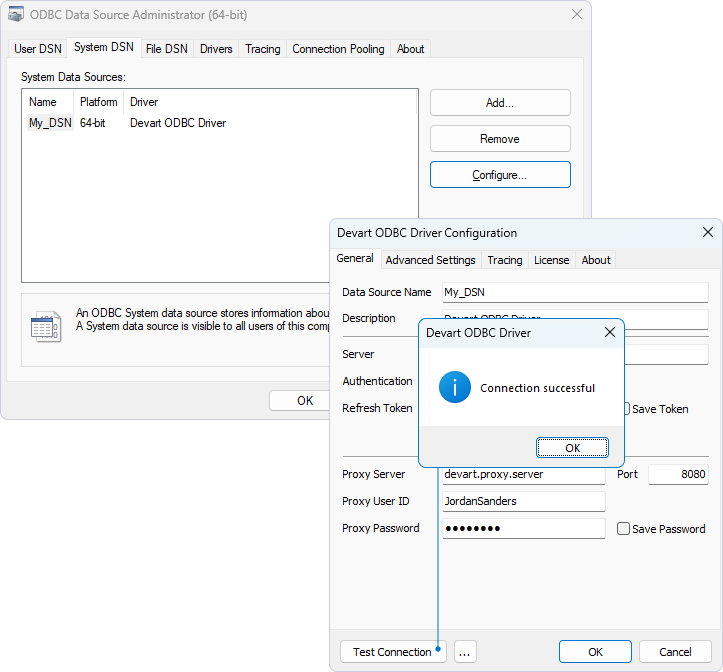Open the Advanced Settings tab
723x672 pixels.
430,260
